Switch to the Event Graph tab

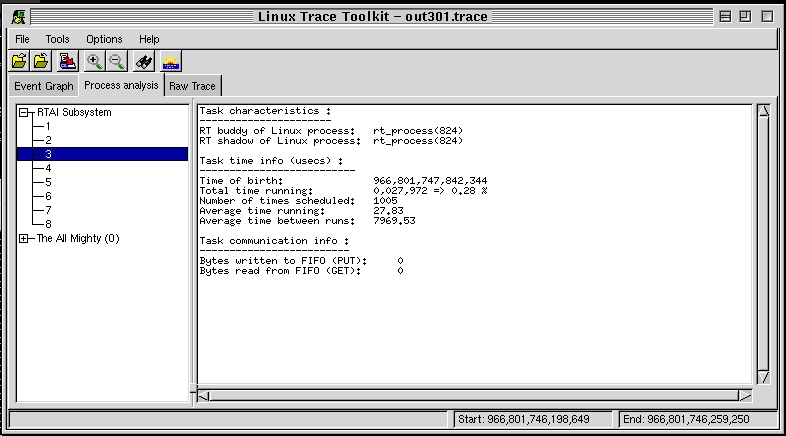(44, 86)
